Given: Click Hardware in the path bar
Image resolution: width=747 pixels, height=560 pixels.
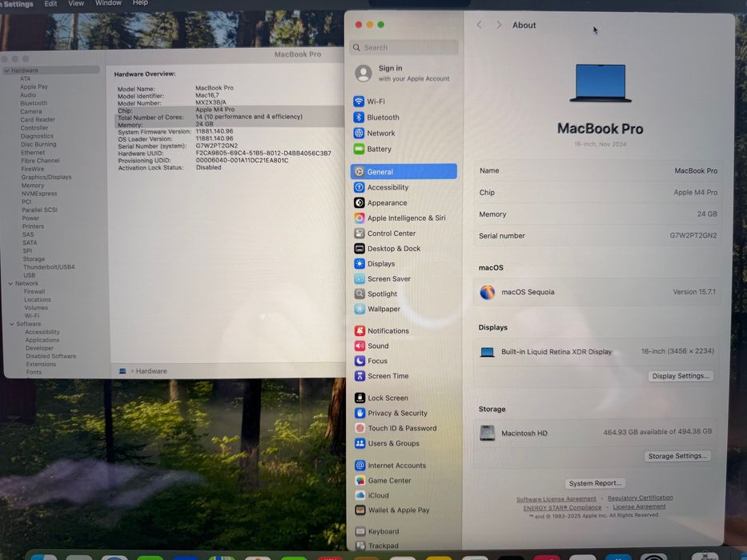Looking at the screenshot, I should [x=151, y=371].
